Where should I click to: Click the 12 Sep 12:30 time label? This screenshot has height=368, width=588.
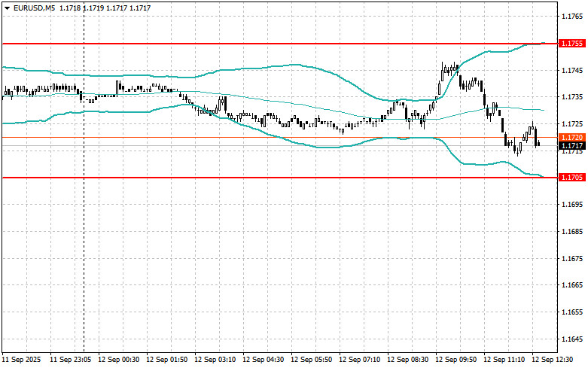coord(553,360)
